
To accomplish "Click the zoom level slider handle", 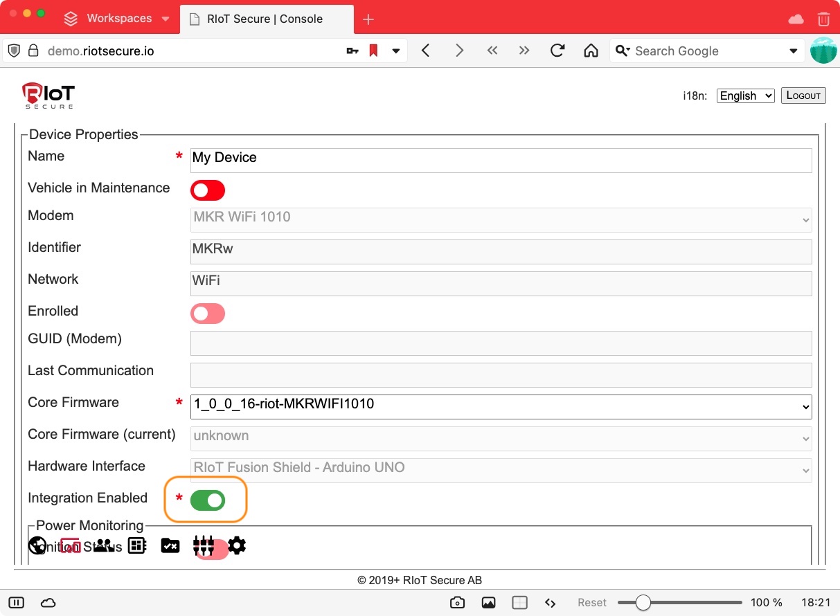I will 643,603.
